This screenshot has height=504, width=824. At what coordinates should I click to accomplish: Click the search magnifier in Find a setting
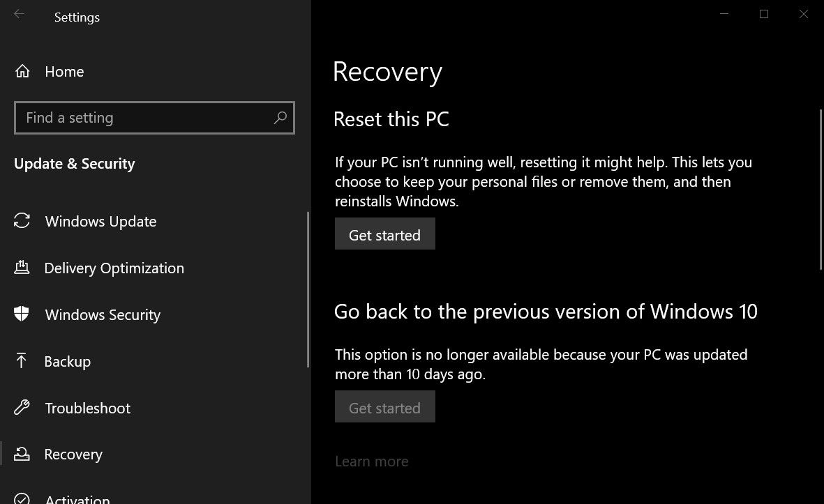(x=280, y=118)
